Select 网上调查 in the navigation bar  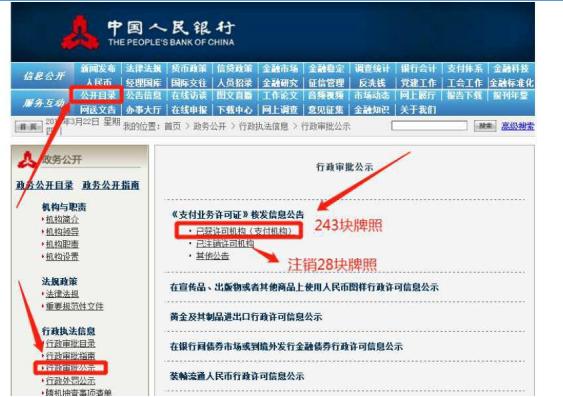(x=280, y=109)
